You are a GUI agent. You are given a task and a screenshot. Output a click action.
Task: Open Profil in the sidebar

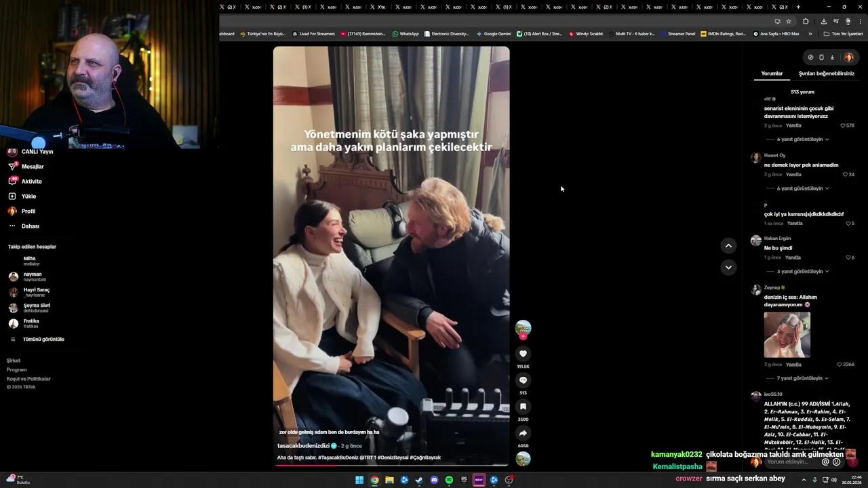click(21, 211)
